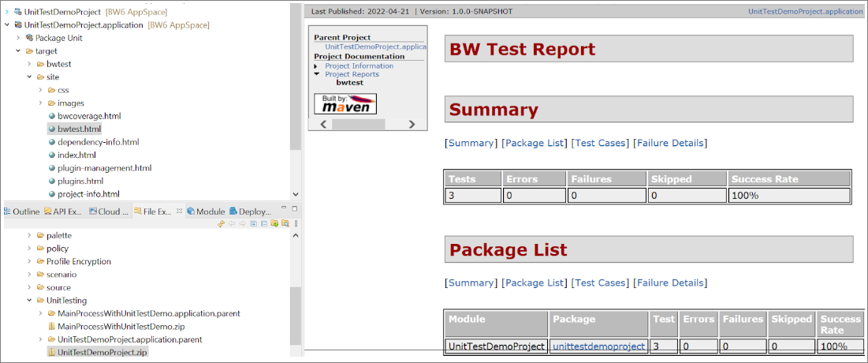Expand the Package Unit node

pyautogui.click(x=18, y=38)
